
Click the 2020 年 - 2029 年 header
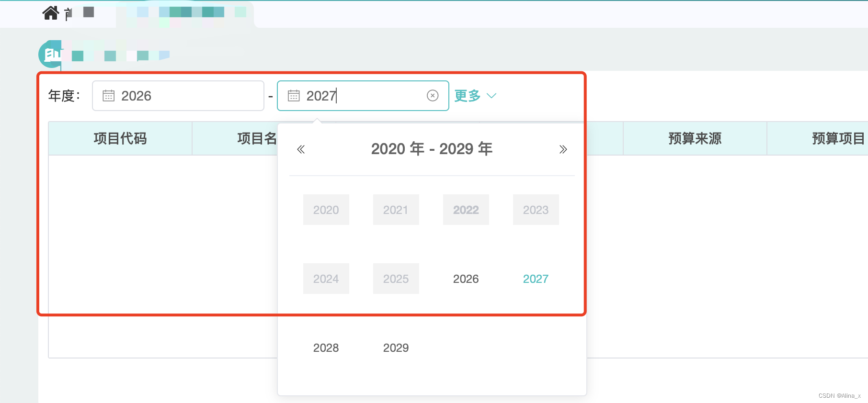coord(432,149)
